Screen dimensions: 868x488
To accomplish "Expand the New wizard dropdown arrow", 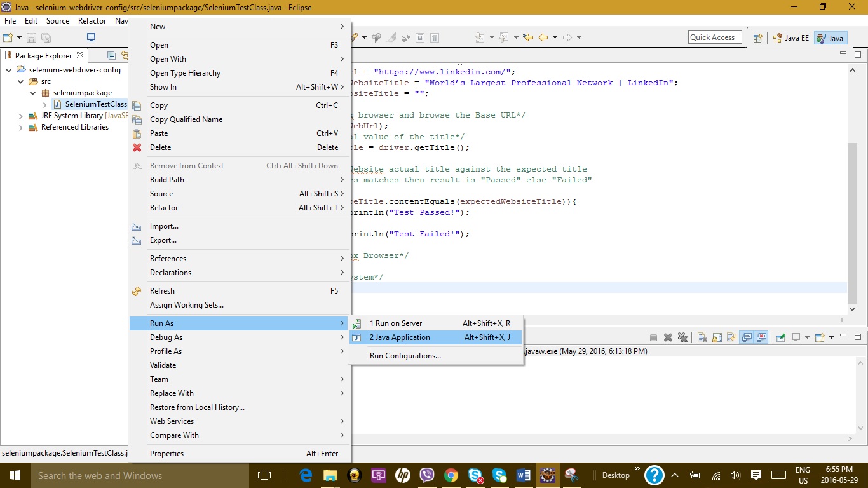I will [x=19, y=38].
